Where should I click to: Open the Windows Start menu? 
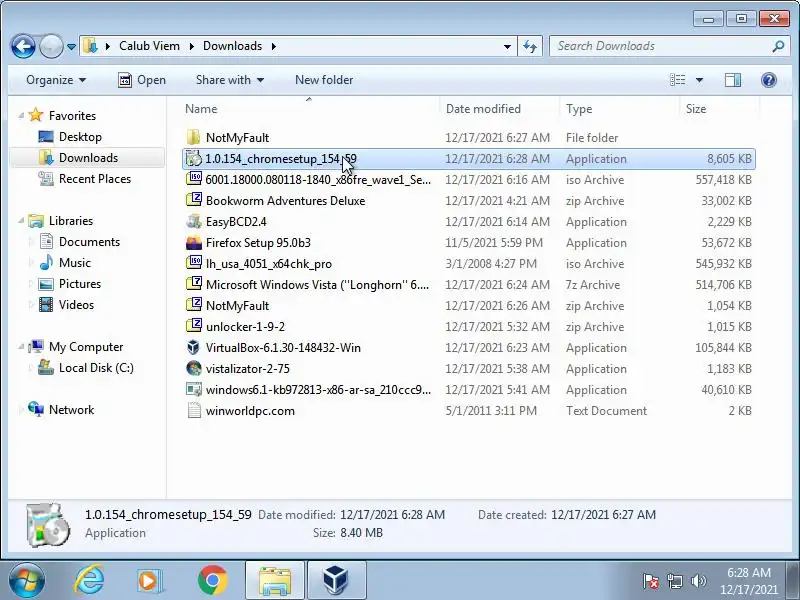click(x=26, y=581)
